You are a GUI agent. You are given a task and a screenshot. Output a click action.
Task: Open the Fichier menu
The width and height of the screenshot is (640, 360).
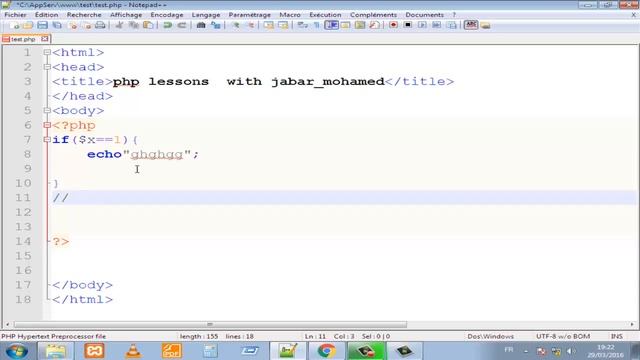[x=15, y=15]
